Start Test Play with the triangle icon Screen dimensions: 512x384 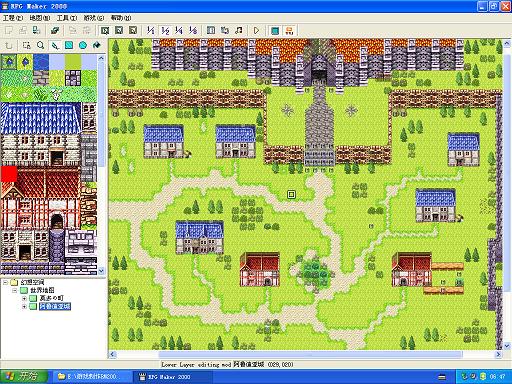click(x=256, y=31)
